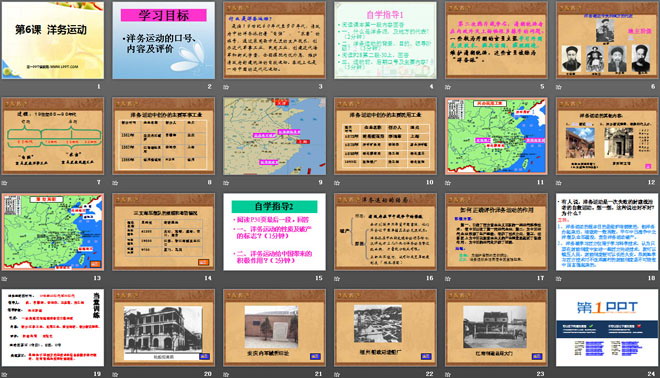Select slide 1 titled 第6课 洋务运动
660x378 pixels.
53,40
